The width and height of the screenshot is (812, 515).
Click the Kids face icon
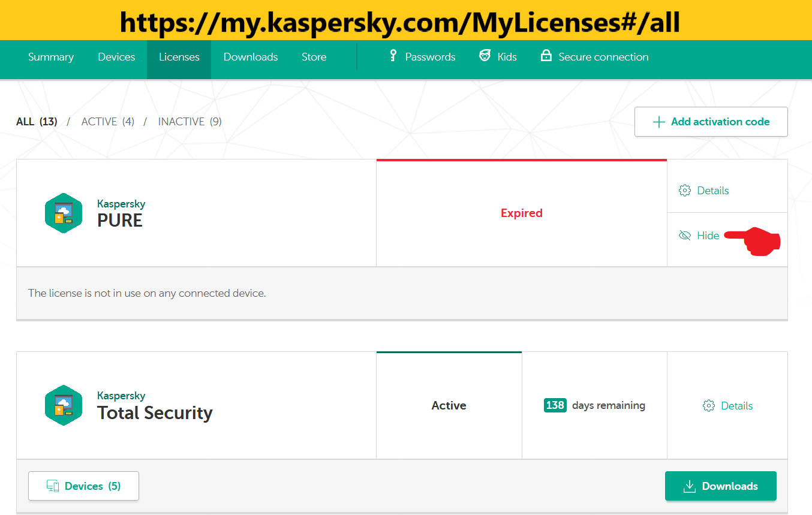click(x=485, y=56)
